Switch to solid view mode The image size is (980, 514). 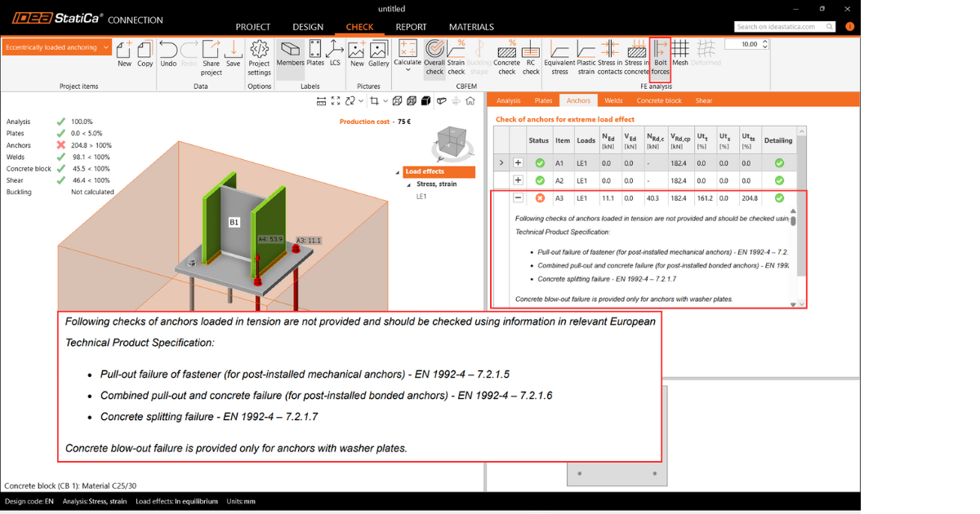(x=425, y=101)
